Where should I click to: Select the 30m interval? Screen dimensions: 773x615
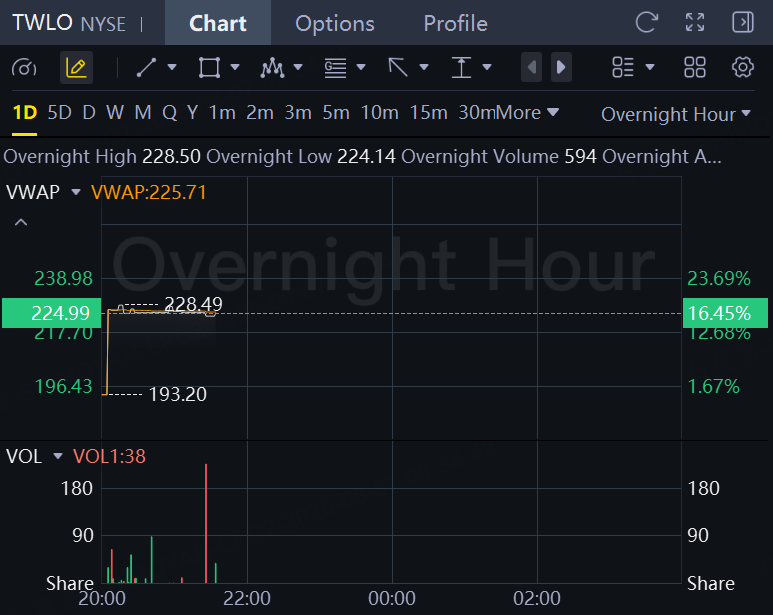477,113
